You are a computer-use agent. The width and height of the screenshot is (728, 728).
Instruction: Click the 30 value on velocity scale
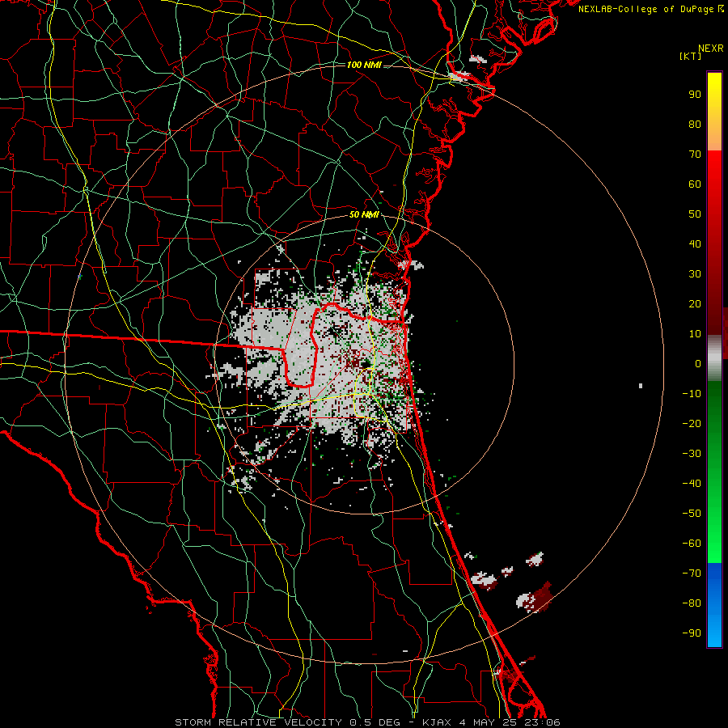[x=695, y=274]
